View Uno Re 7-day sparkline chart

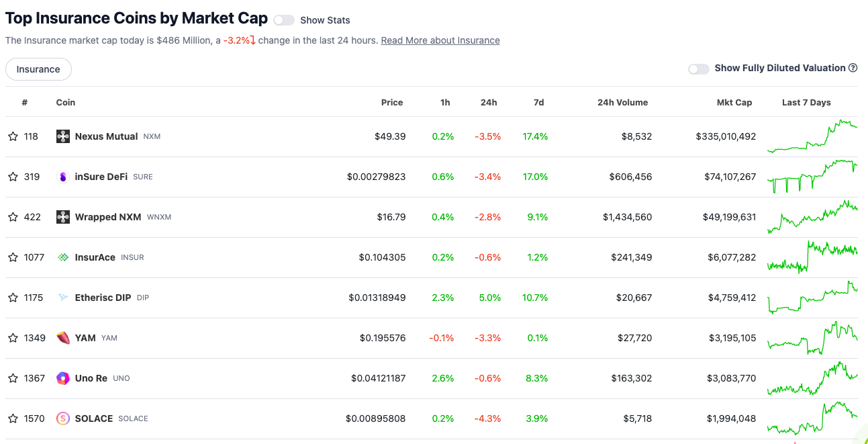(x=812, y=378)
